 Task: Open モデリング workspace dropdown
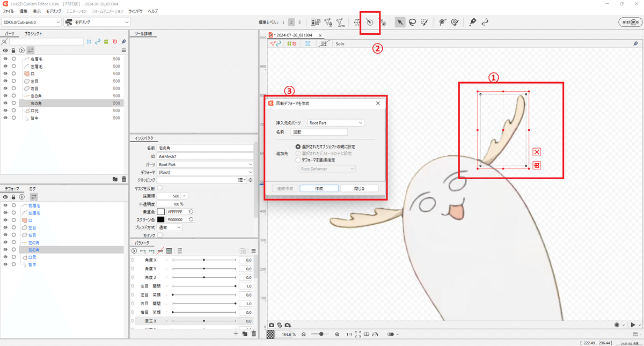[97, 23]
